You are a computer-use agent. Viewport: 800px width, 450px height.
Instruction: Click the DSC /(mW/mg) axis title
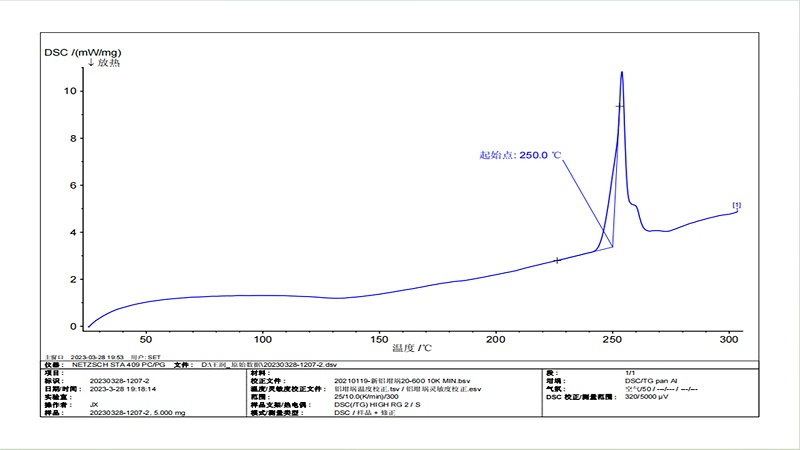[x=85, y=51]
